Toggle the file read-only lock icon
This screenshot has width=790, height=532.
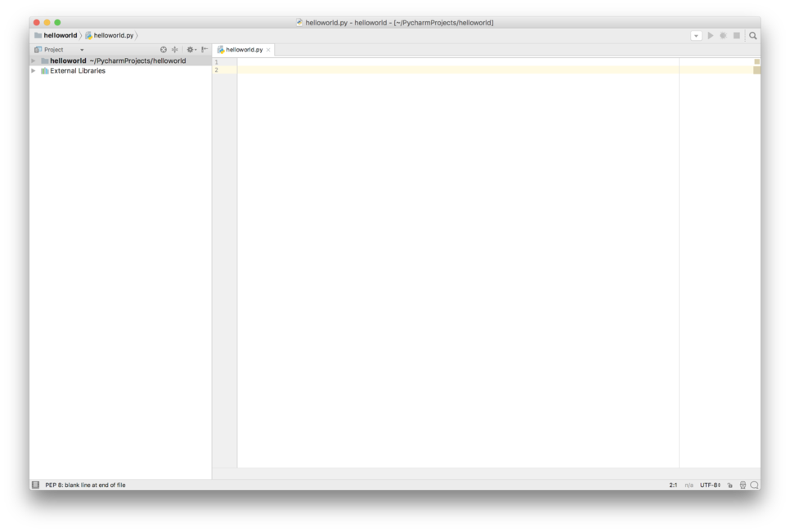tap(729, 485)
